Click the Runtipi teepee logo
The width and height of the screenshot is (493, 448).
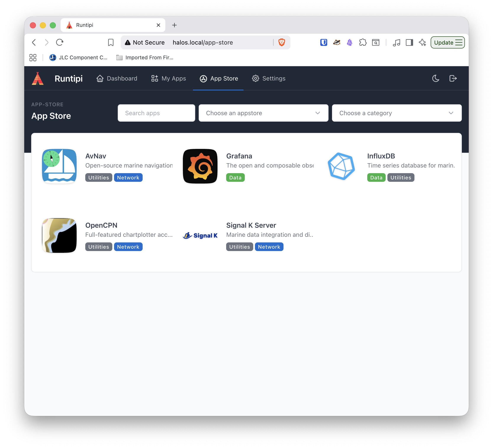pyautogui.click(x=38, y=79)
